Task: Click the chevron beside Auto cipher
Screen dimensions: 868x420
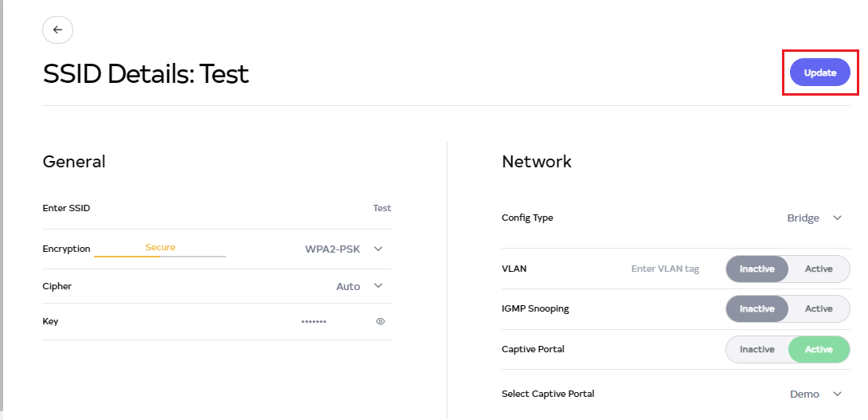Action: 378,286
